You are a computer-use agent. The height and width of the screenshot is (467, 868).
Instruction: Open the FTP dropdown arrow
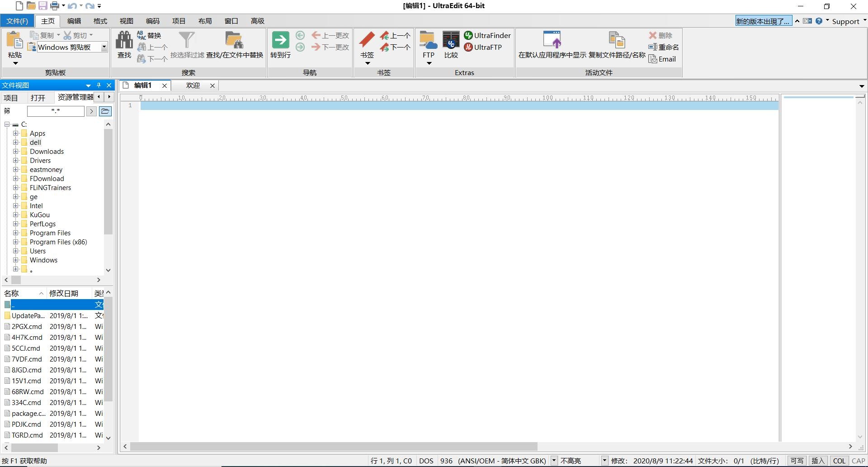tap(429, 63)
